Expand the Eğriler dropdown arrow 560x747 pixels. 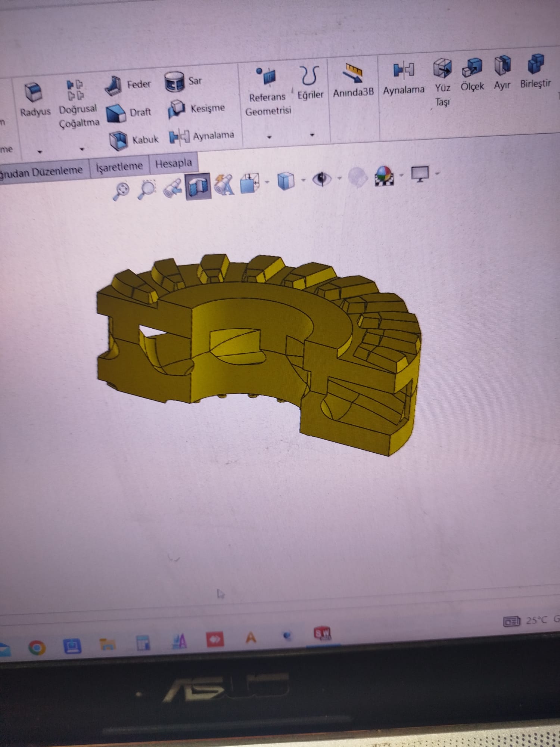[312, 135]
